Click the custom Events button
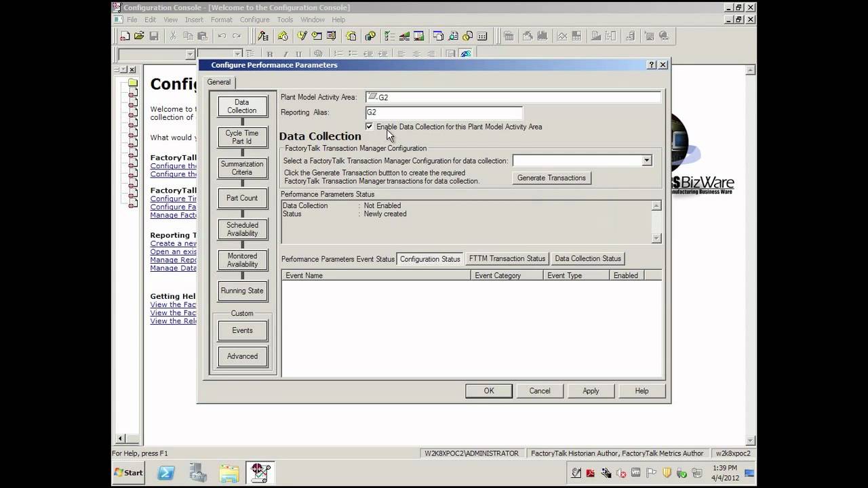The image size is (868, 488). click(242, 331)
